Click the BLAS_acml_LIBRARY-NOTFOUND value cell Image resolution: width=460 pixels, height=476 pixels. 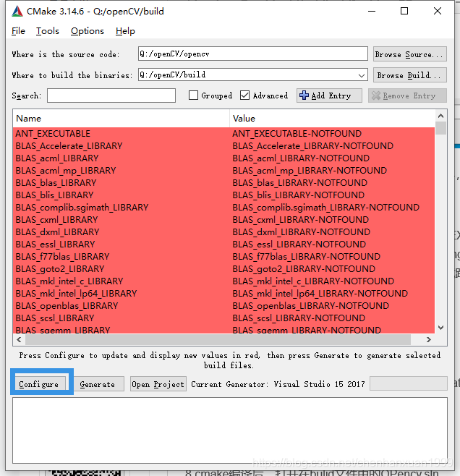pos(301,158)
